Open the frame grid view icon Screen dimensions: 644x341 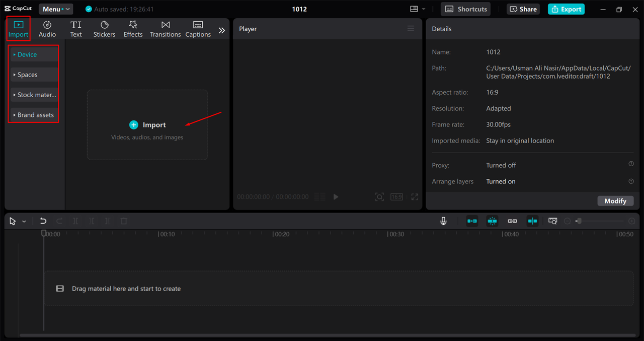319,197
